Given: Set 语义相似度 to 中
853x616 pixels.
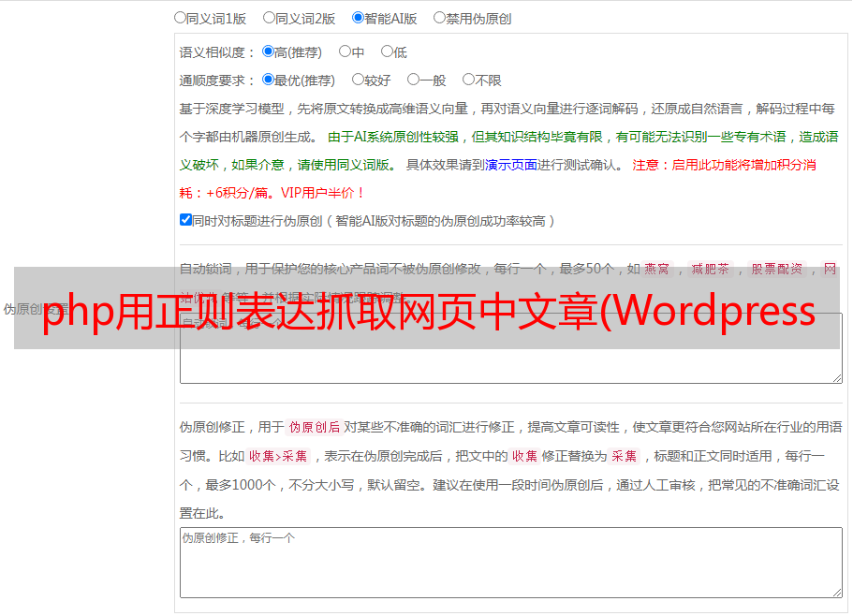Looking at the screenshot, I should pyautogui.click(x=345, y=51).
